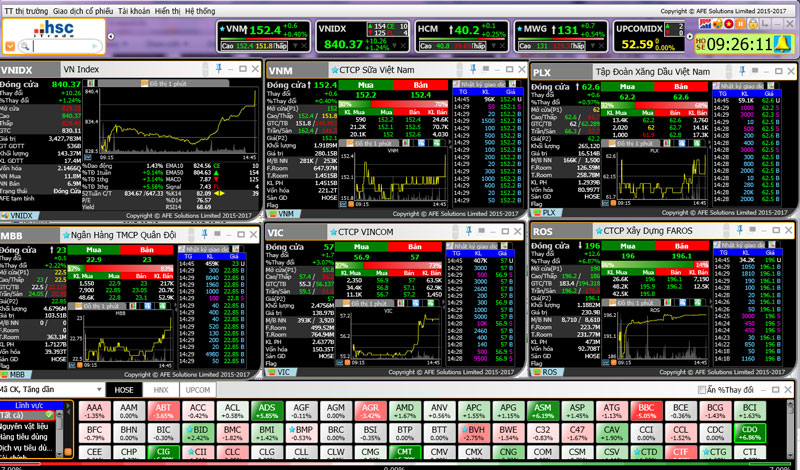Select the BBC stock tile
Screen dimensions: 800x470
(x=646, y=411)
